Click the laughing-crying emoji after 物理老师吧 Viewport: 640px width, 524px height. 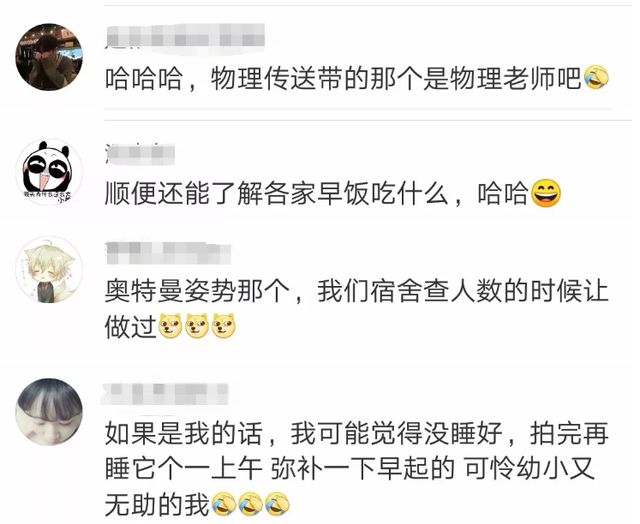(596, 78)
